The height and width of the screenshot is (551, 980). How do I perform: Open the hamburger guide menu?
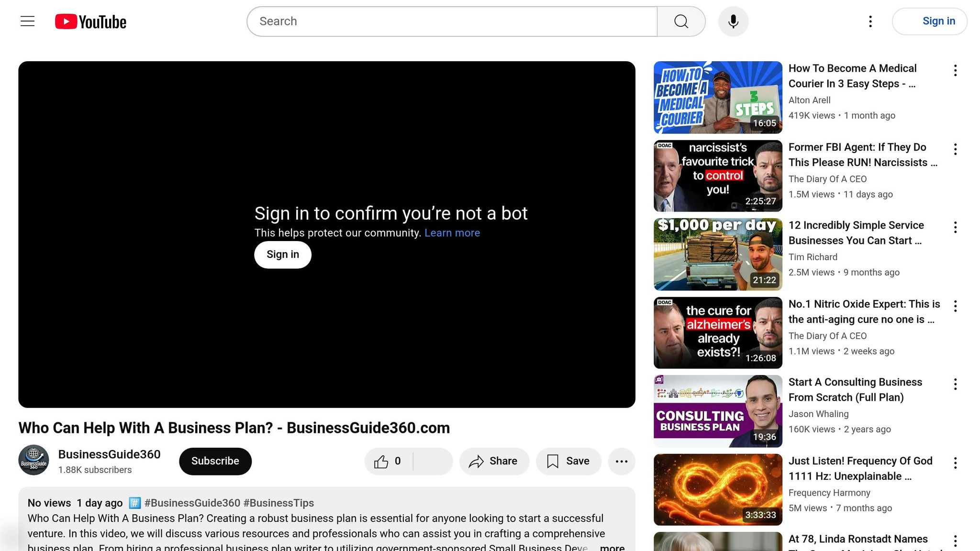28,21
